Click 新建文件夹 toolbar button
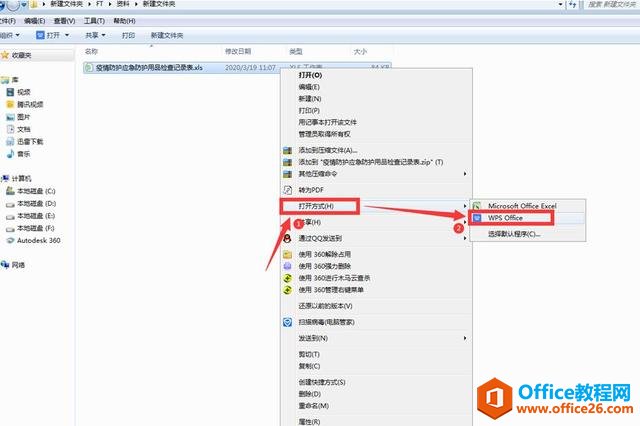The height and width of the screenshot is (426, 640). tap(167, 36)
